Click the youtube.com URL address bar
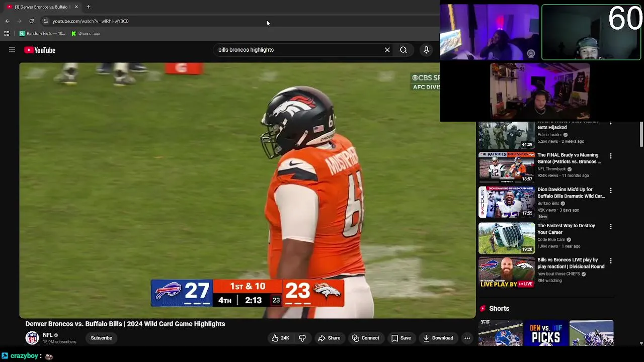Screen dimensions: 644x362 coord(242,21)
